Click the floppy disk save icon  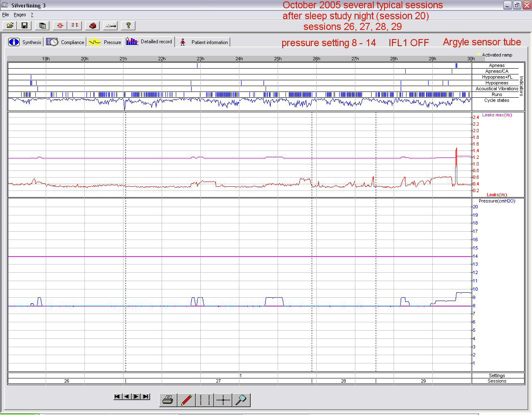point(25,25)
